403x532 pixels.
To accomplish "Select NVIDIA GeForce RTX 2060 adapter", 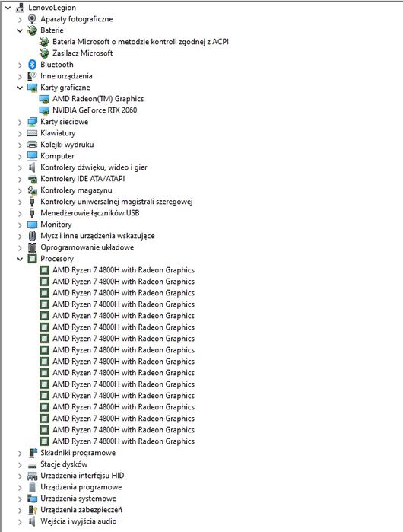I will point(95,110).
